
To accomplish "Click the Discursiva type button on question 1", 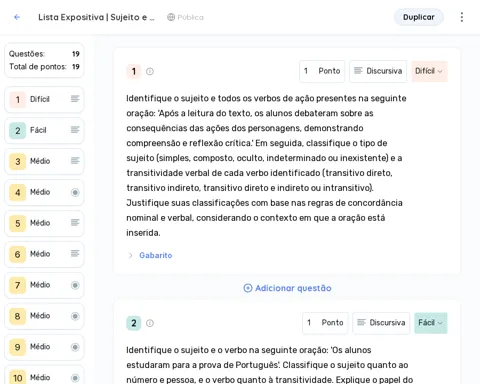I will (378, 71).
